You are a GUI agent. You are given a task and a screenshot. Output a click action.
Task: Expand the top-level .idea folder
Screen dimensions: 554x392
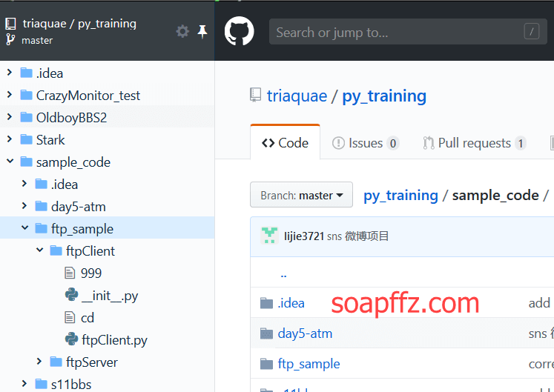point(10,73)
